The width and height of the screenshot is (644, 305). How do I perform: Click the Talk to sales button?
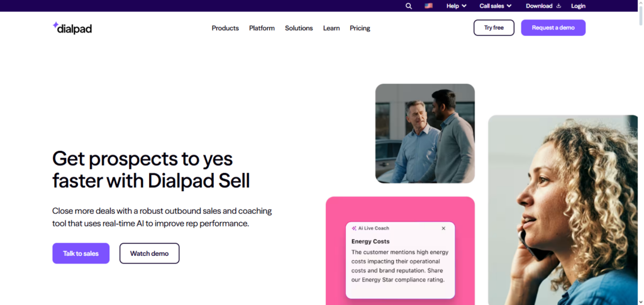point(81,253)
